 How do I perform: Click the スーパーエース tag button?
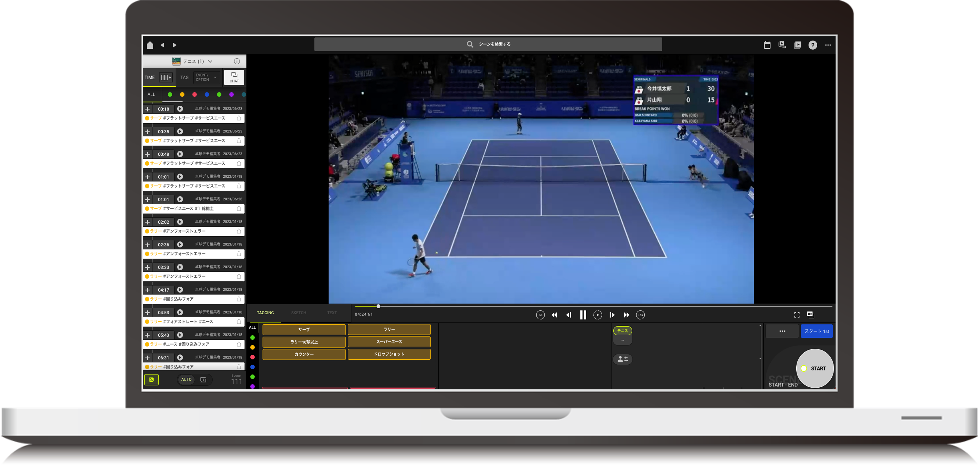tap(389, 342)
